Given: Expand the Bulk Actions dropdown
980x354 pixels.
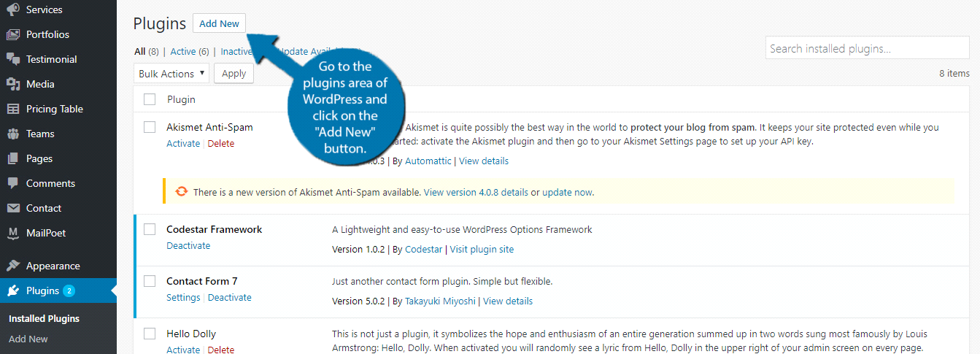Looking at the screenshot, I should (171, 74).
